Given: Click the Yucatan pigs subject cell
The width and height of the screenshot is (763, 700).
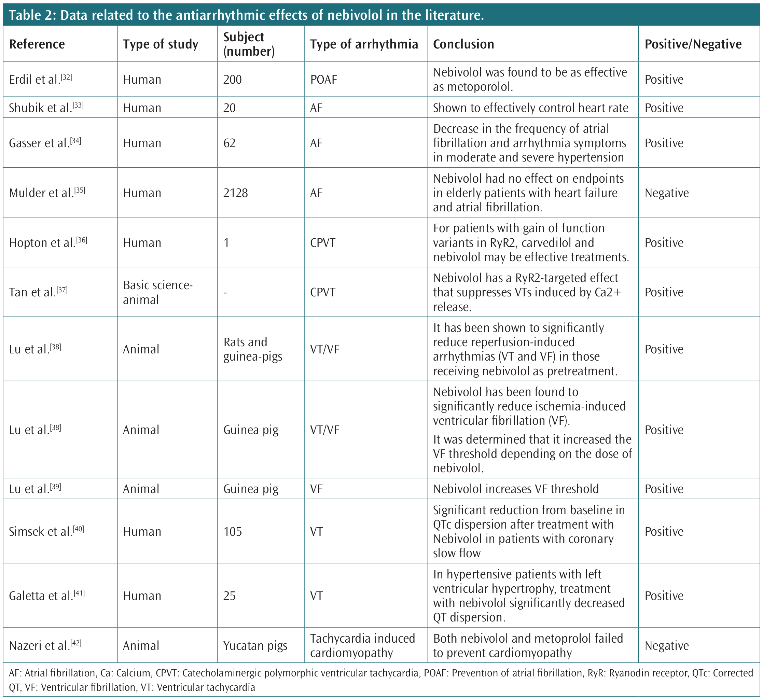Looking at the screenshot, I should click(x=255, y=645).
